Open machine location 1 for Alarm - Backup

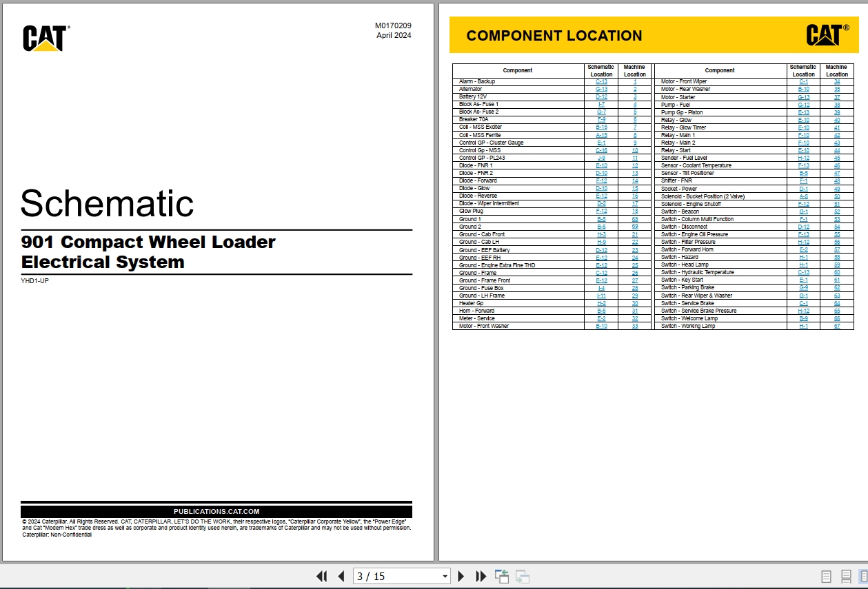click(x=635, y=81)
